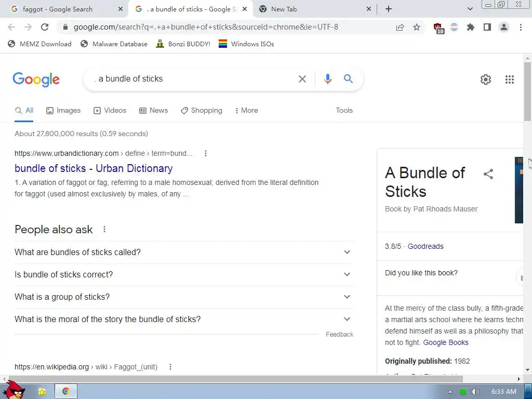This screenshot has height=399, width=532.
Task: Click the Google logo
Action: [x=36, y=79]
